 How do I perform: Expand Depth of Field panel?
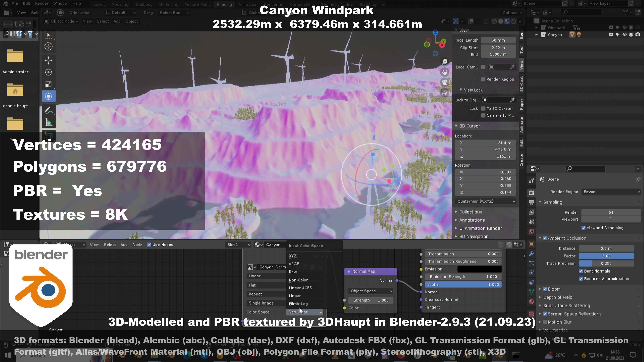557,297
